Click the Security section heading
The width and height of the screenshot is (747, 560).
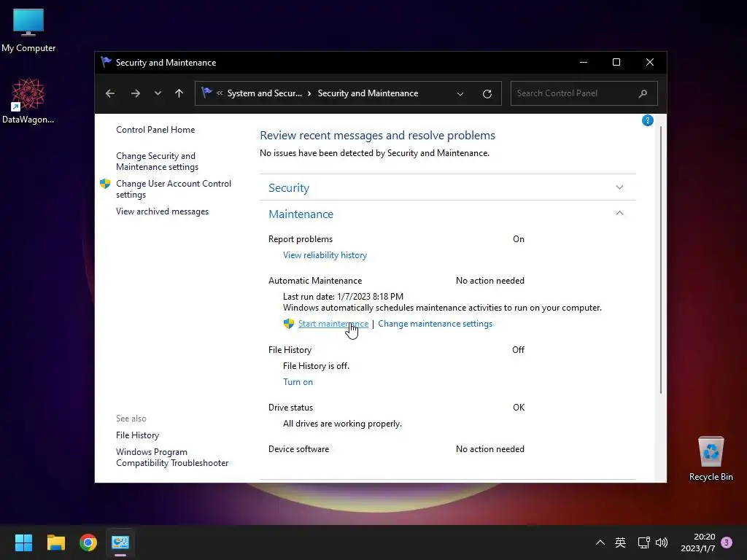[289, 187]
